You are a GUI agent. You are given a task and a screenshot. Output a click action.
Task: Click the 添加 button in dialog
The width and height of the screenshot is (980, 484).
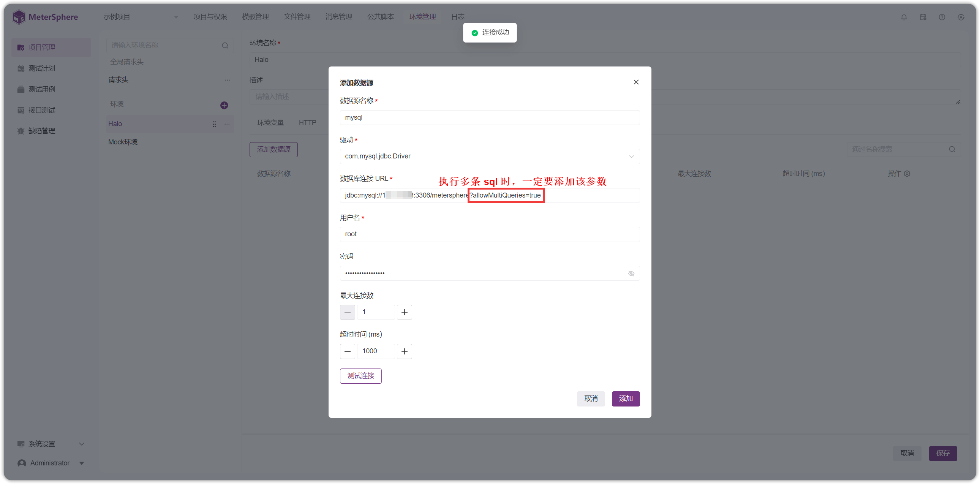click(x=626, y=399)
